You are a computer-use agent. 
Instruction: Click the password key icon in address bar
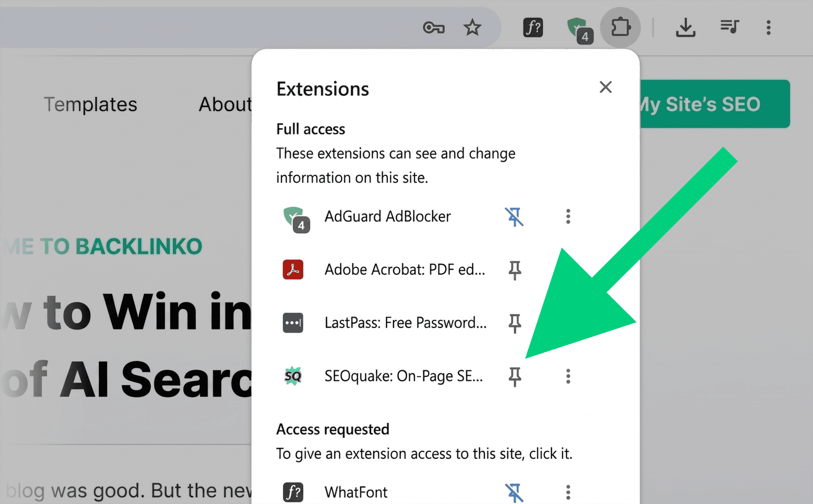(433, 27)
